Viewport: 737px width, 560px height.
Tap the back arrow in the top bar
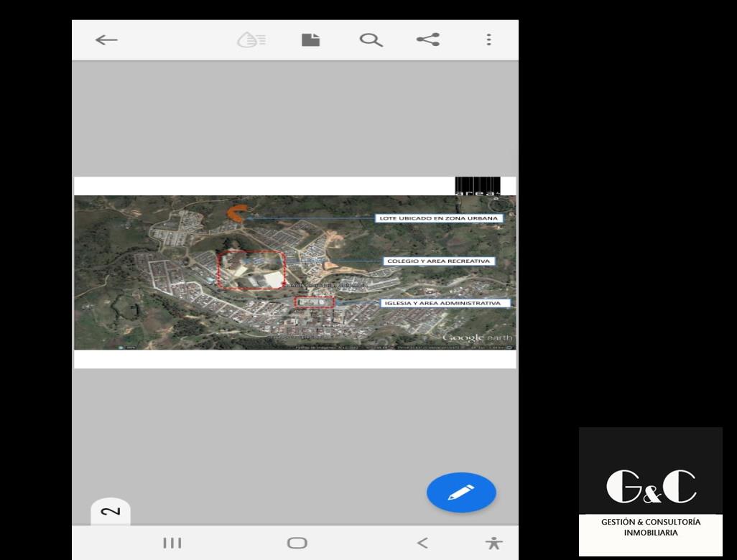tap(106, 40)
